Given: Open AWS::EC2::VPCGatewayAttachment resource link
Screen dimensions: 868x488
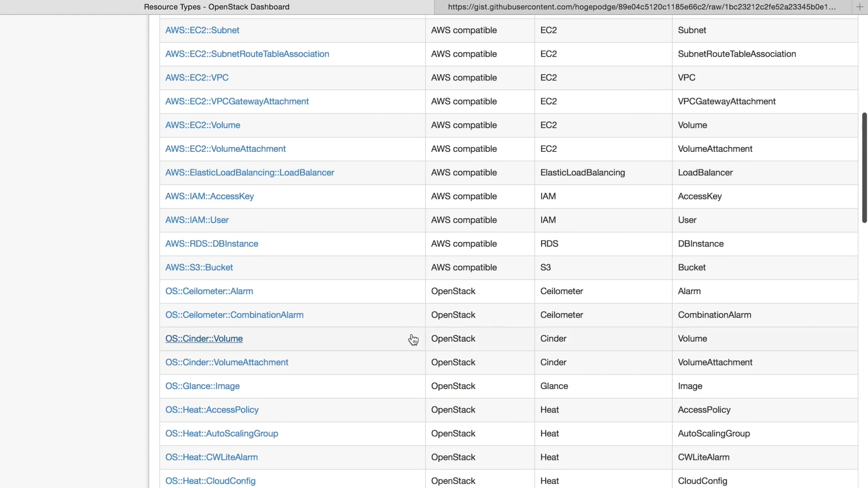Looking at the screenshot, I should pyautogui.click(x=237, y=101).
